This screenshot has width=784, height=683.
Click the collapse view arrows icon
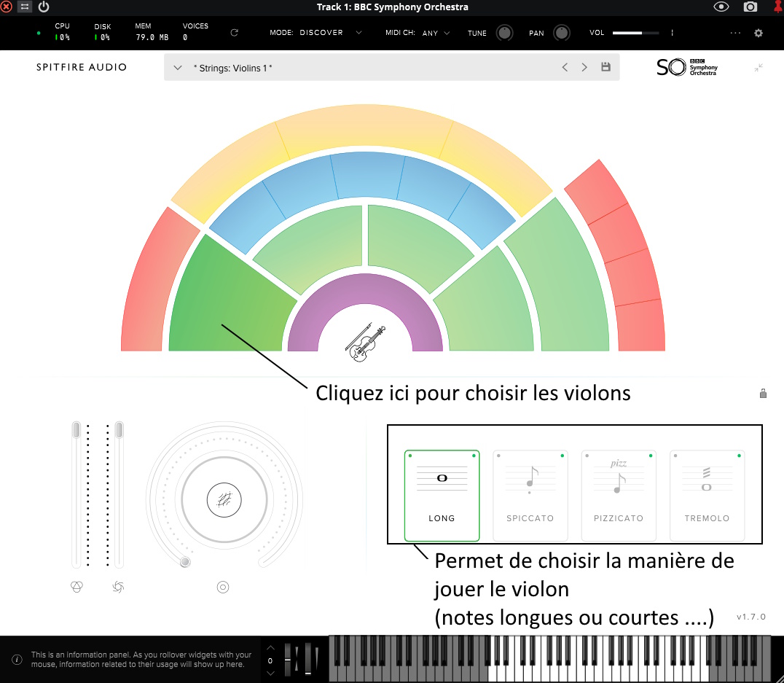click(x=758, y=68)
